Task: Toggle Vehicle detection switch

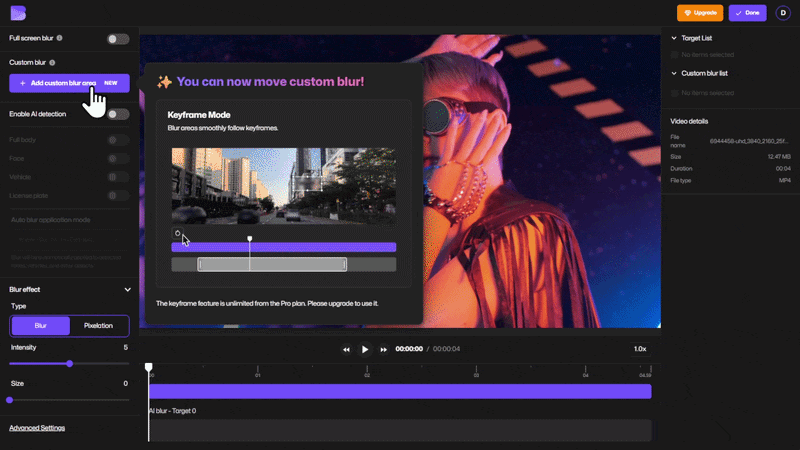Action: (x=118, y=177)
